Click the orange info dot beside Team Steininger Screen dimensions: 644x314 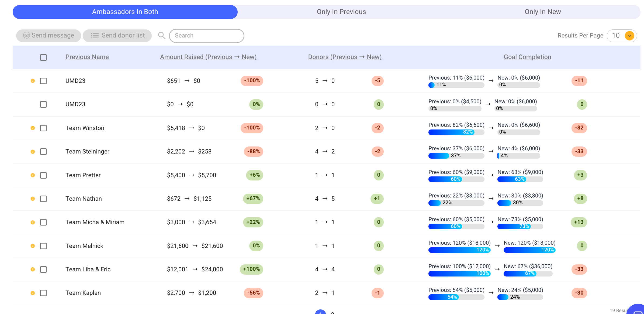pos(33,152)
